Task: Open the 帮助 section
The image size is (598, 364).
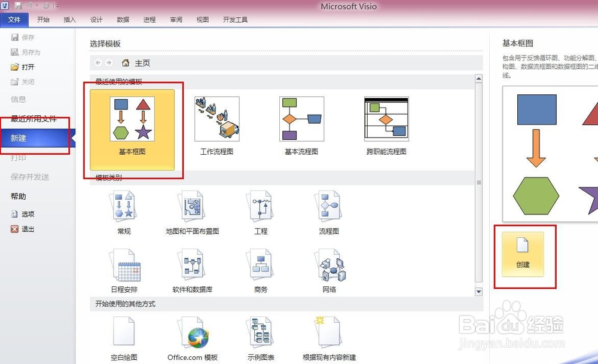Action: coord(19,196)
